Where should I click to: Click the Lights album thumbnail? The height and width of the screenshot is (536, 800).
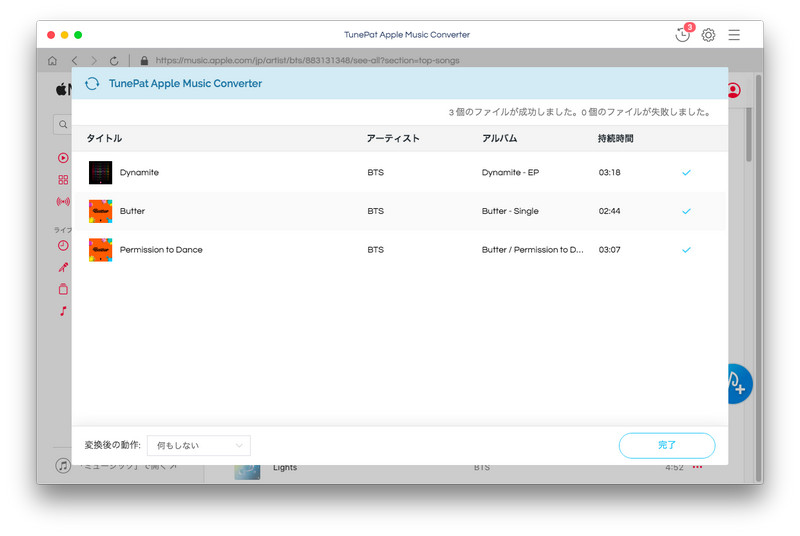click(x=247, y=471)
